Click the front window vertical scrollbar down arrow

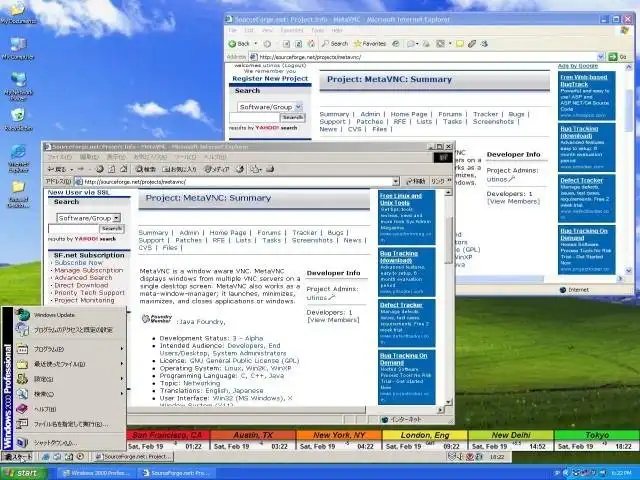pyautogui.click(x=448, y=402)
